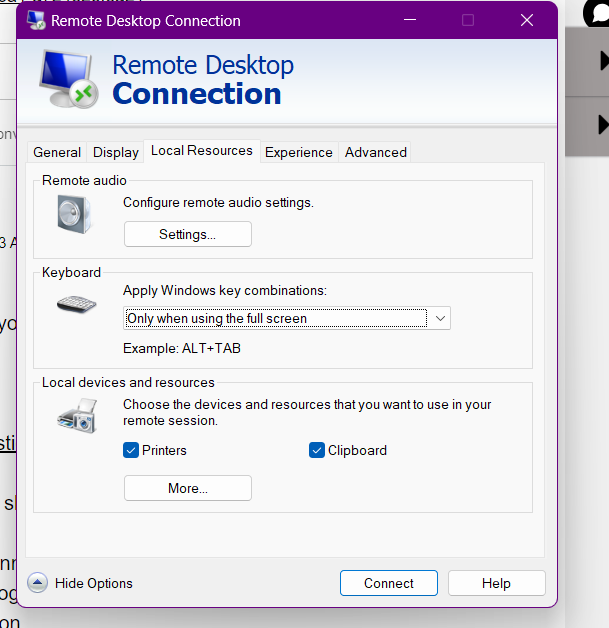Go to the Advanced tab

tap(375, 152)
